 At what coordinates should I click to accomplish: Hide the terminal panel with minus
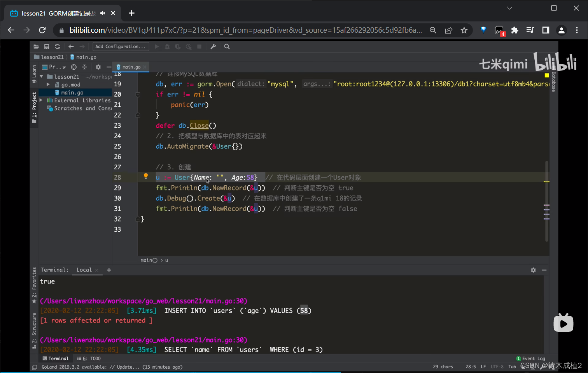point(544,270)
